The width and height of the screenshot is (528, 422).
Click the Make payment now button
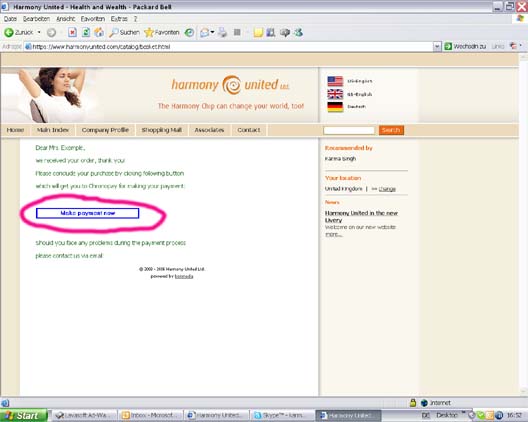(88, 213)
